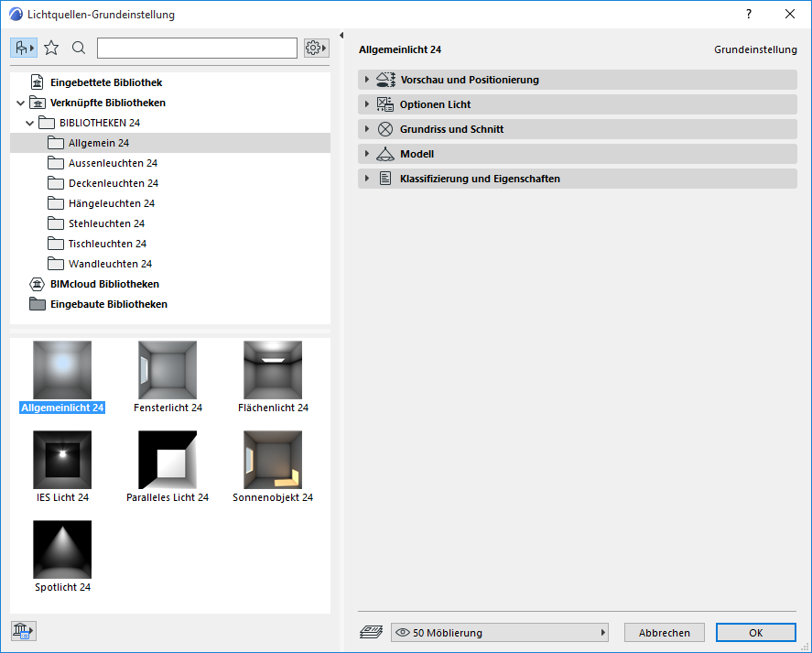Click the Grundeinstellung label
812x653 pixels.
(x=755, y=49)
